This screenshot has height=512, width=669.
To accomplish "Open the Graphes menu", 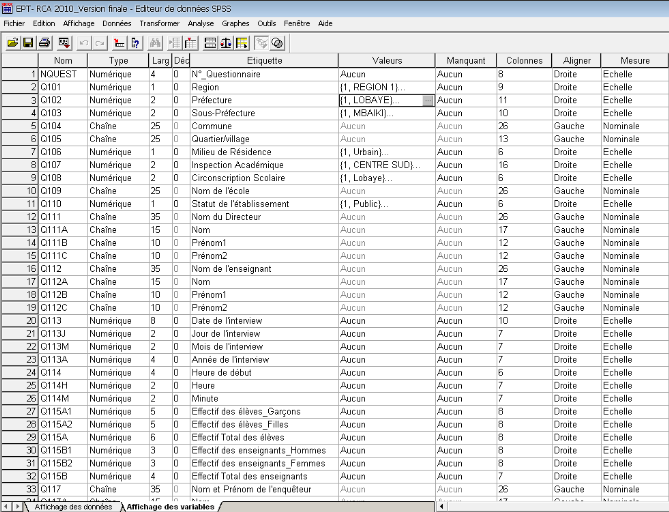I will [236, 22].
